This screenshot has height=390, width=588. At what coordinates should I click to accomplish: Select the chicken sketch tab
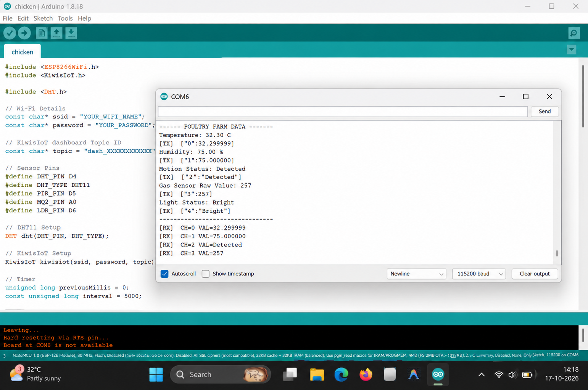(23, 52)
